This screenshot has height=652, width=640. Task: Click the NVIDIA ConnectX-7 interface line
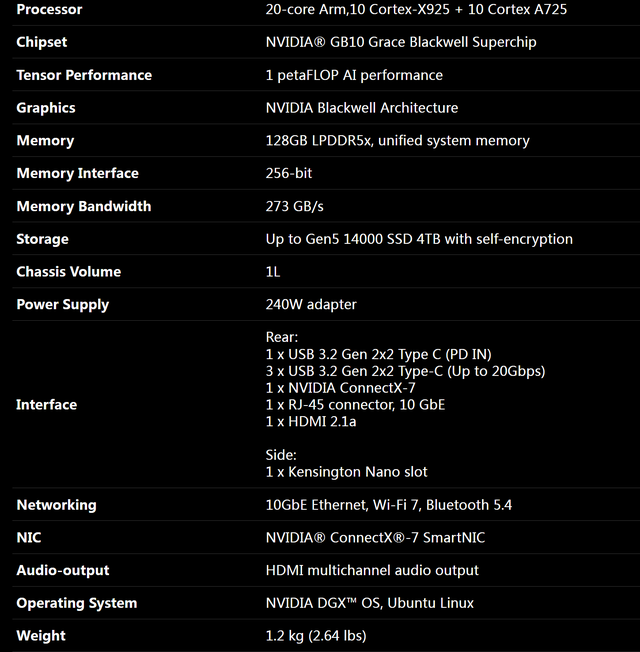[340, 388]
